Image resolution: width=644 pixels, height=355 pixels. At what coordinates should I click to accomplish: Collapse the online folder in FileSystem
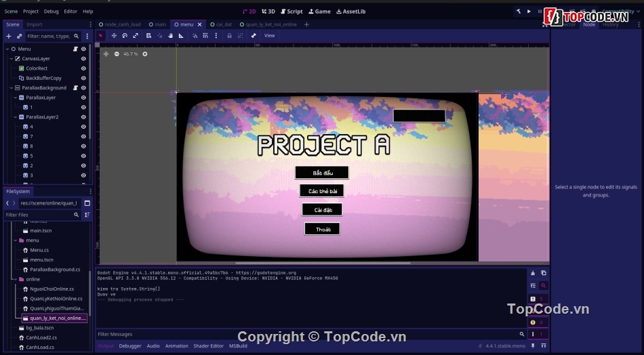pyautogui.click(x=16, y=279)
